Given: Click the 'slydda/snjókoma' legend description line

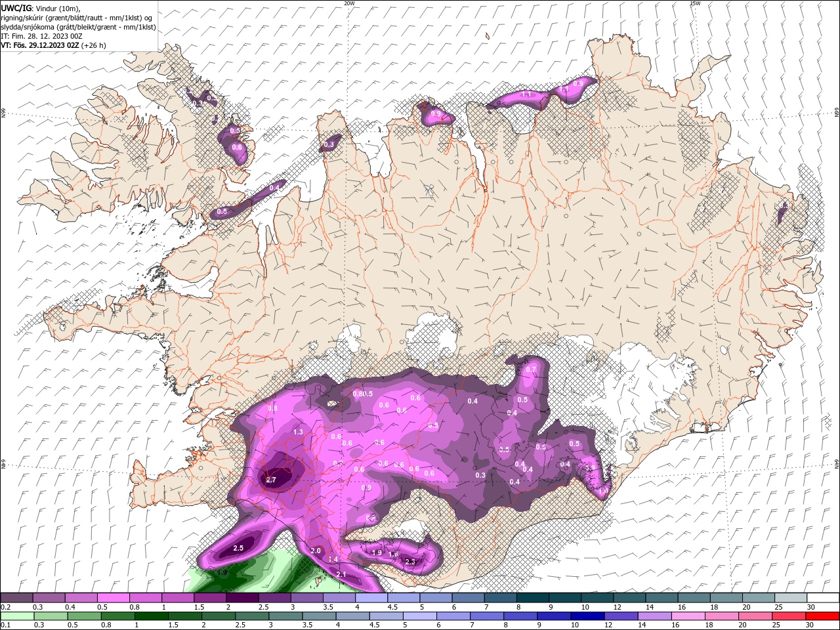Looking at the screenshot, I should coord(78,27).
